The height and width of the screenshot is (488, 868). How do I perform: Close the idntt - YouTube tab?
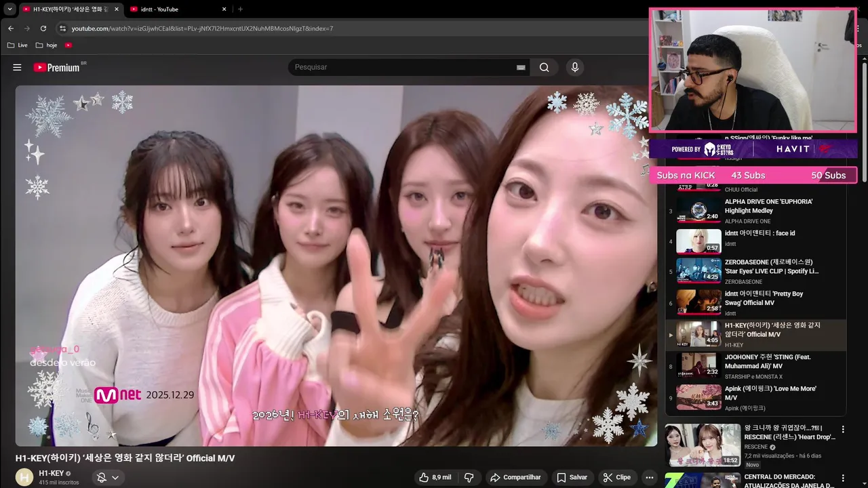point(224,9)
